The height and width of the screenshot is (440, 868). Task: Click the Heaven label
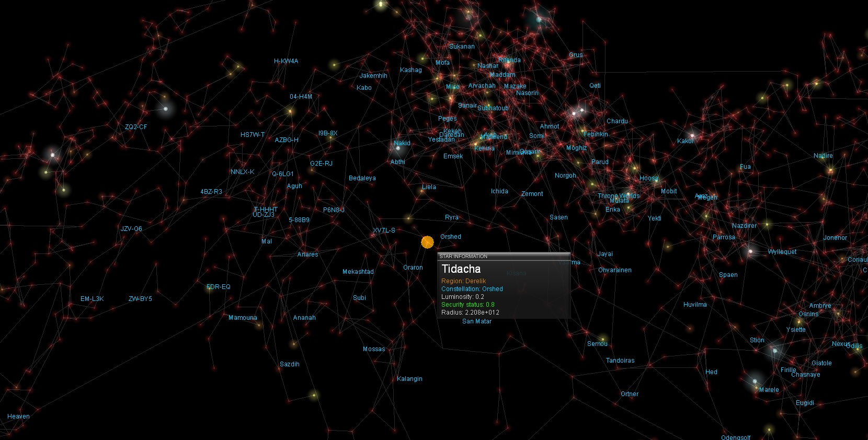point(18,416)
